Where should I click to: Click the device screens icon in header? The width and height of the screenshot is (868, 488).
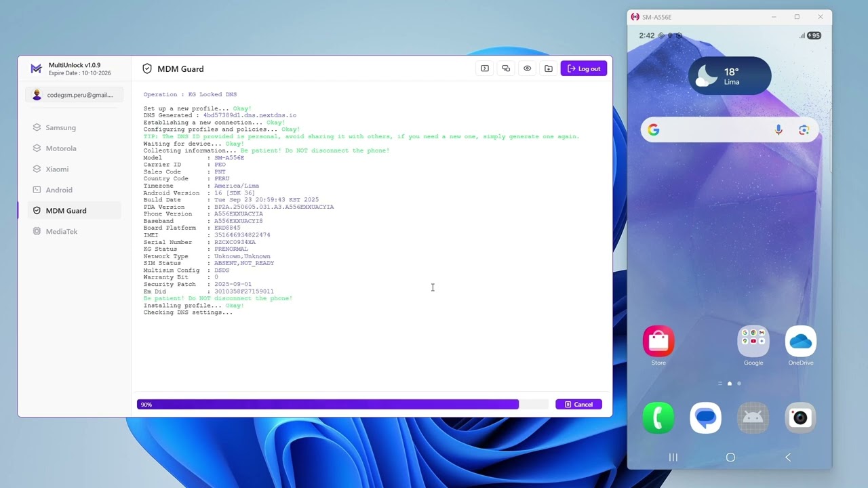[x=506, y=68]
